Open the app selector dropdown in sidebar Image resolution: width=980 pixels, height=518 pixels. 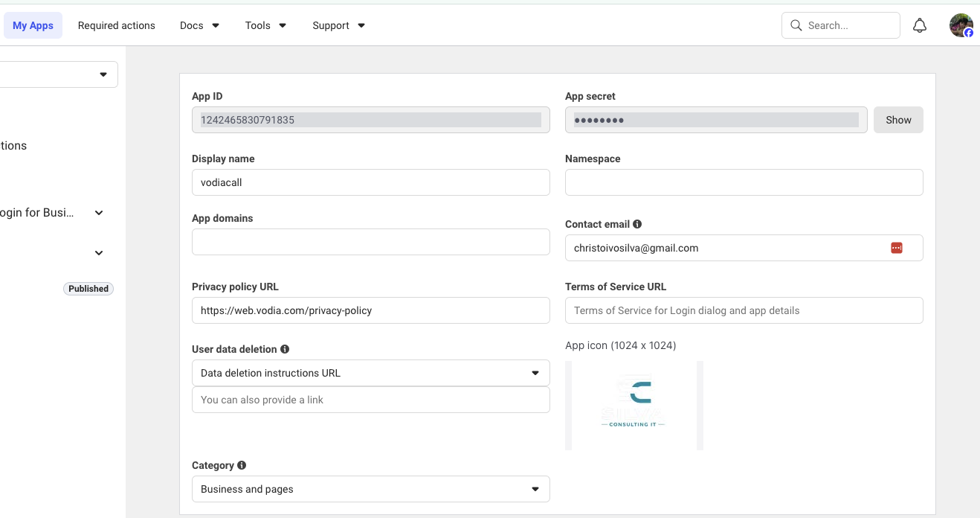coord(59,74)
